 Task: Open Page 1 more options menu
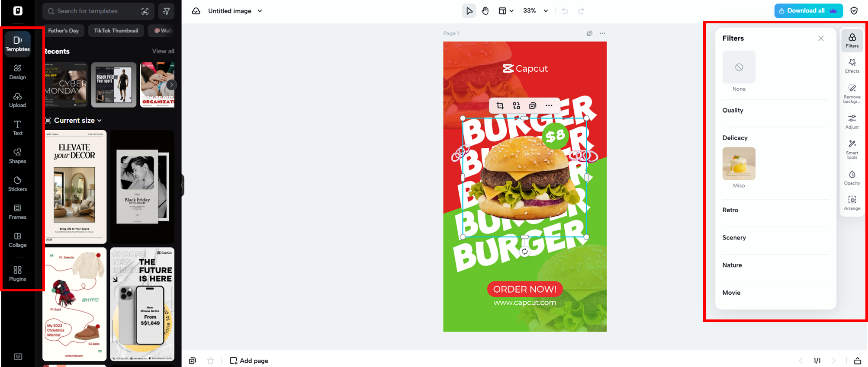coord(602,33)
